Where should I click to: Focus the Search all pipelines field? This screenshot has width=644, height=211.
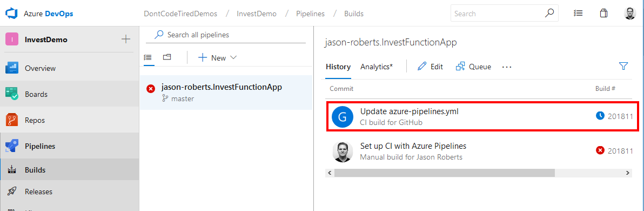coord(226,35)
